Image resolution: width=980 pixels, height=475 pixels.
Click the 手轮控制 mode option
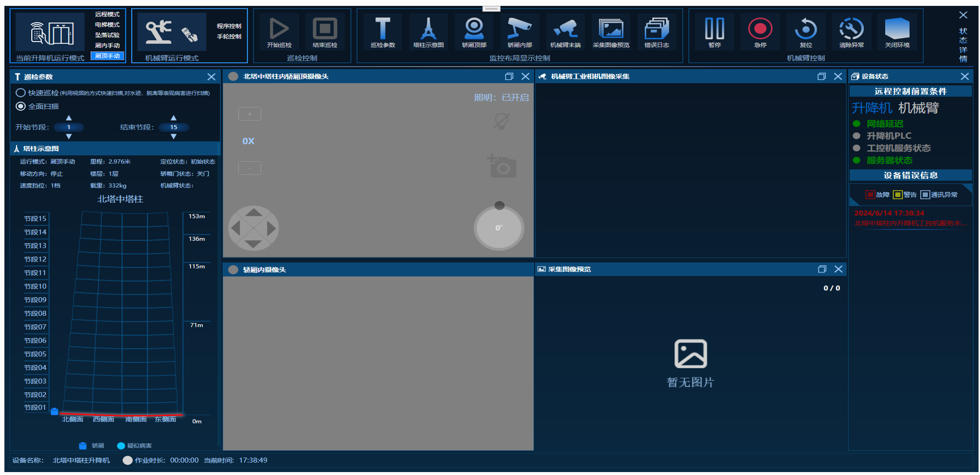pos(229,37)
